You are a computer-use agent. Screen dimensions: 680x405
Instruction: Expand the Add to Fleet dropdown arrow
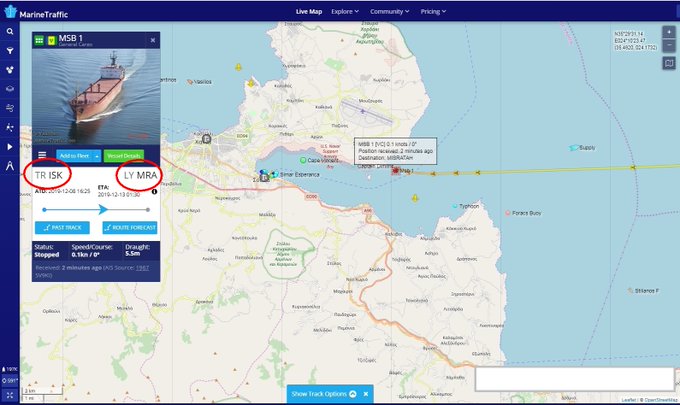coord(97,156)
